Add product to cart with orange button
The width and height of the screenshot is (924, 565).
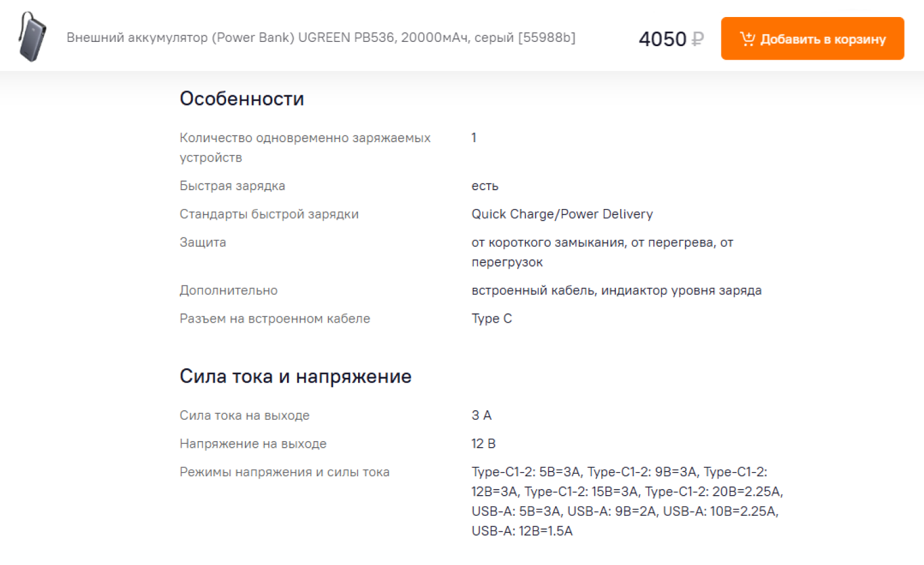pyautogui.click(x=812, y=38)
